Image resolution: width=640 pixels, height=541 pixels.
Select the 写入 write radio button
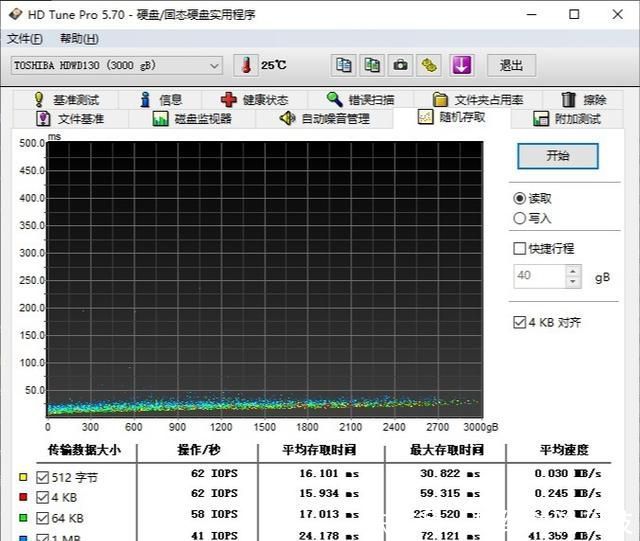pos(519,218)
